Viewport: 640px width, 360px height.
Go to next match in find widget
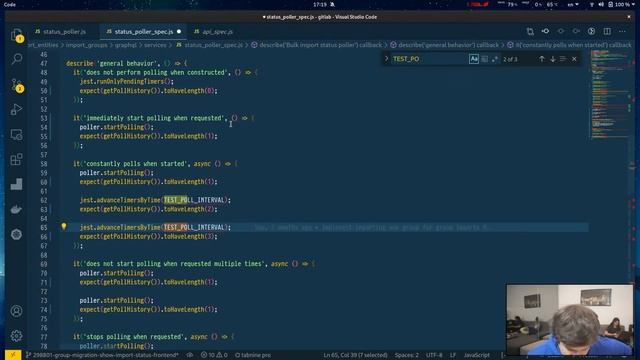(x=553, y=59)
